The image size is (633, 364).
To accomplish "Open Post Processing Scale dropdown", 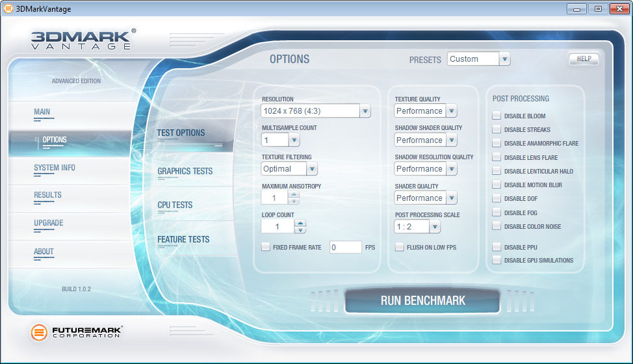I will [x=417, y=226].
